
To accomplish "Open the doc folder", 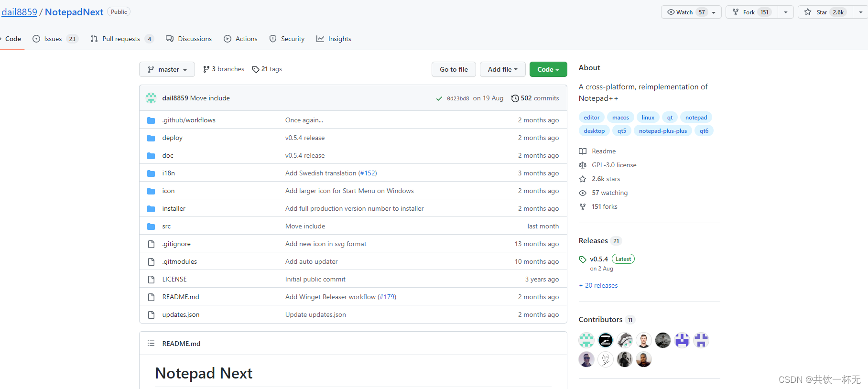I will pyautogui.click(x=168, y=155).
